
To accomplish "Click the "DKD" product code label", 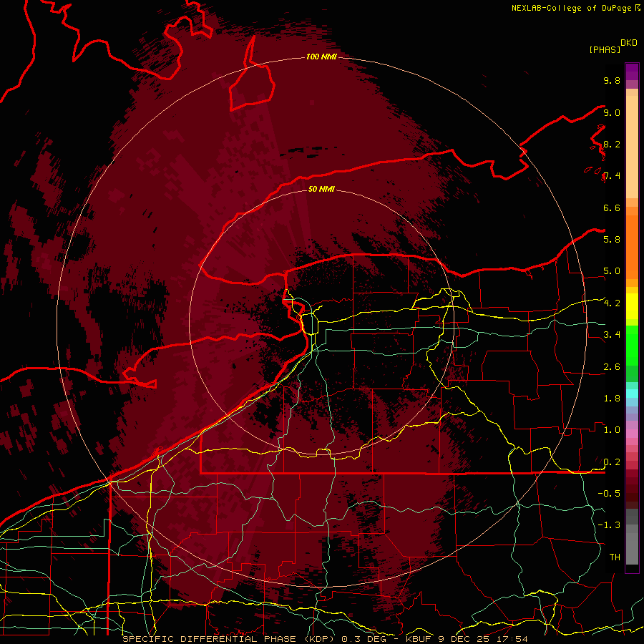I will 629,43.
